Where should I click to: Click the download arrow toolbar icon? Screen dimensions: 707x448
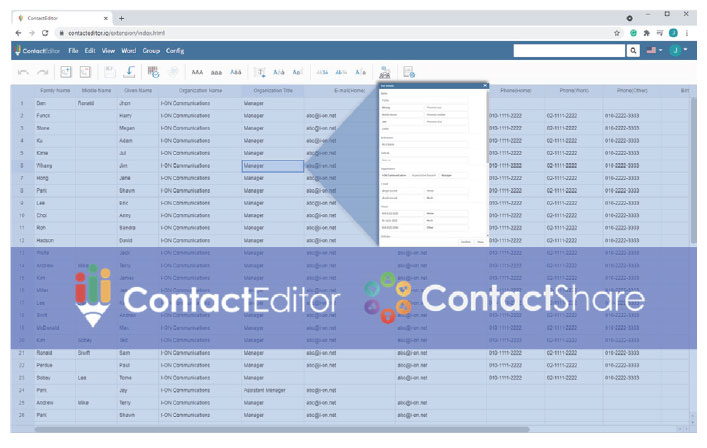(x=130, y=72)
